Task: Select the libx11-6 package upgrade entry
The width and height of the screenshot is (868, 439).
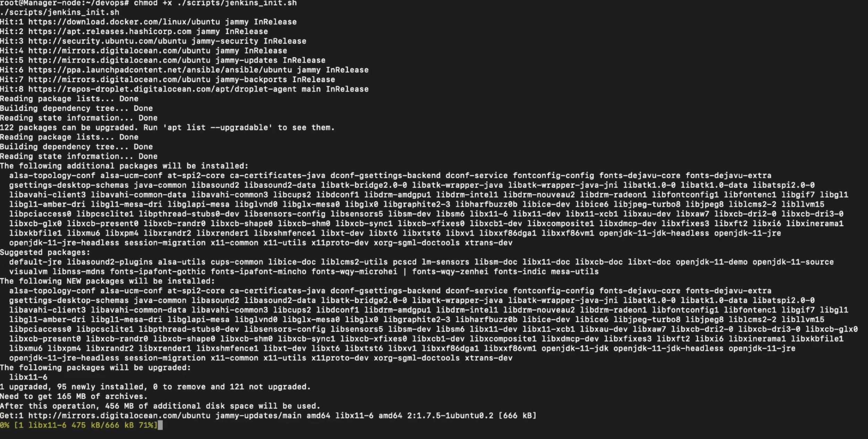Action: (x=29, y=377)
